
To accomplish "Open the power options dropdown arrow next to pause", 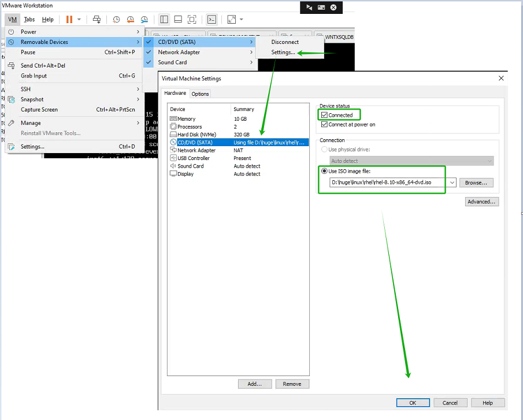I will click(x=79, y=19).
